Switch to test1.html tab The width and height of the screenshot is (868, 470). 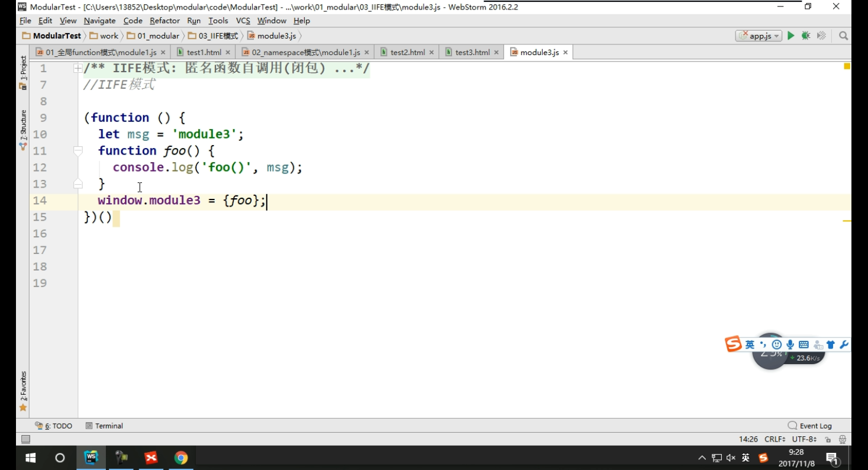pyautogui.click(x=204, y=52)
